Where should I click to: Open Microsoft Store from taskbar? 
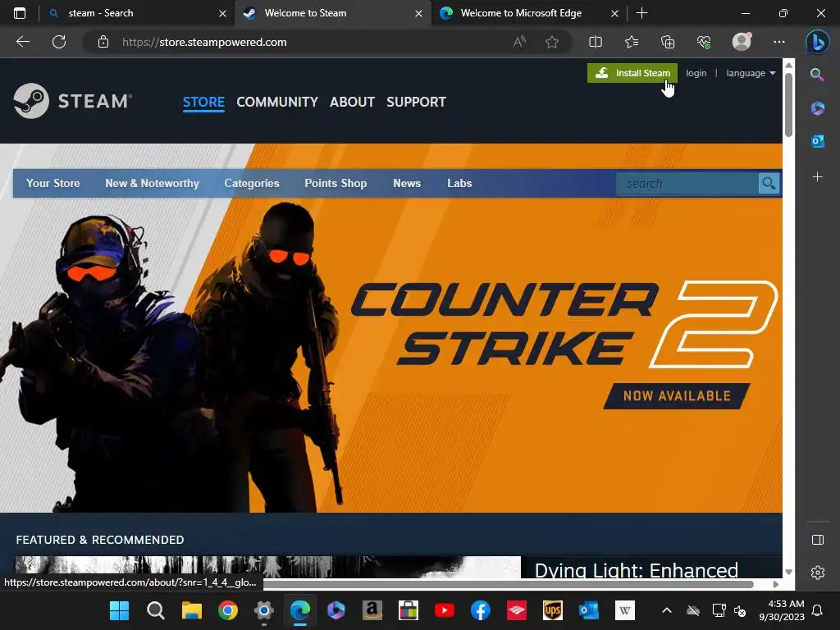409,610
